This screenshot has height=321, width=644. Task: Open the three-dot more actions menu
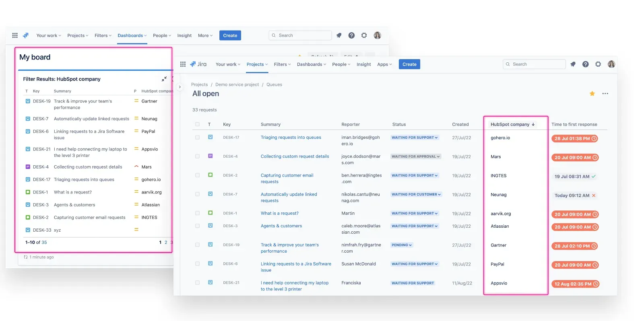[605, 94]
